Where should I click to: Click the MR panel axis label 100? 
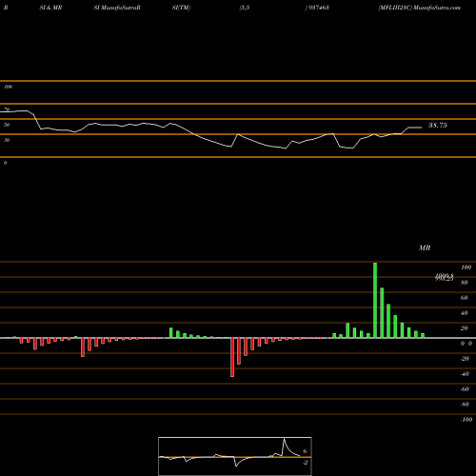pos(466,268)
